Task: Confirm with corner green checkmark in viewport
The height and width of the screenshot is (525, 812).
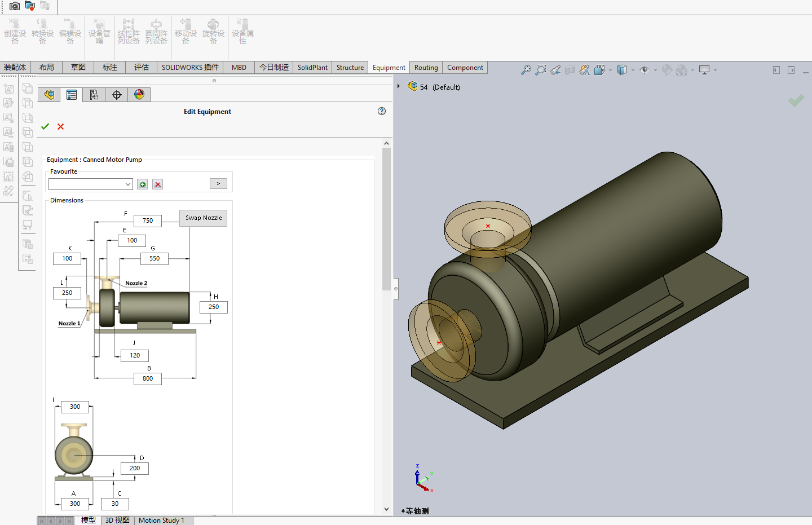Action: coord(796,100)
